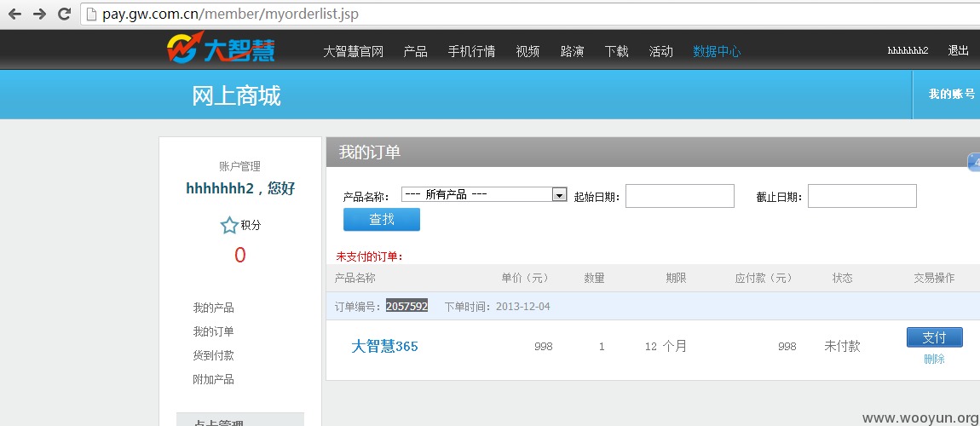Open the 所有产品 product dropdown
This screenshot has height=426, width=980.
pyautogui.click(x=484, y=194)
